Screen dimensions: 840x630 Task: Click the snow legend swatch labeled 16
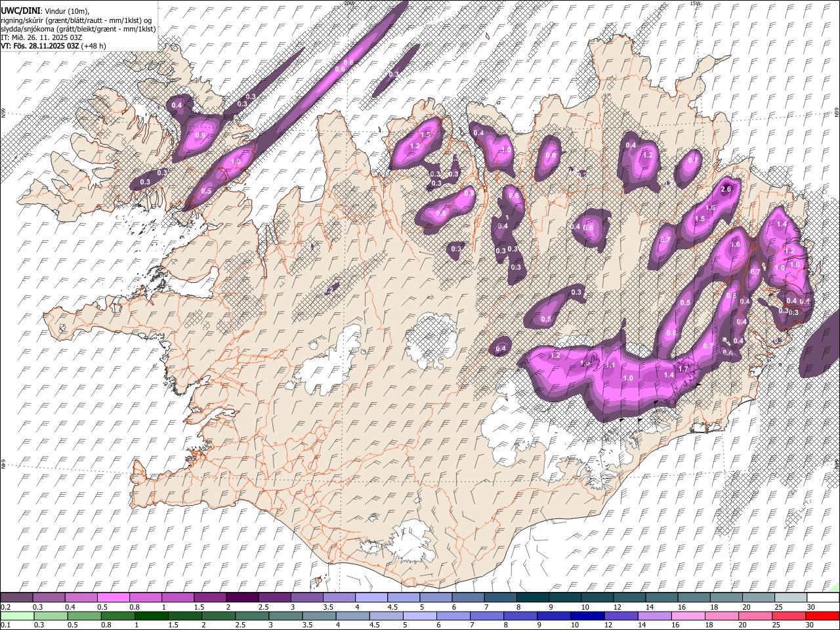(694, 597)
